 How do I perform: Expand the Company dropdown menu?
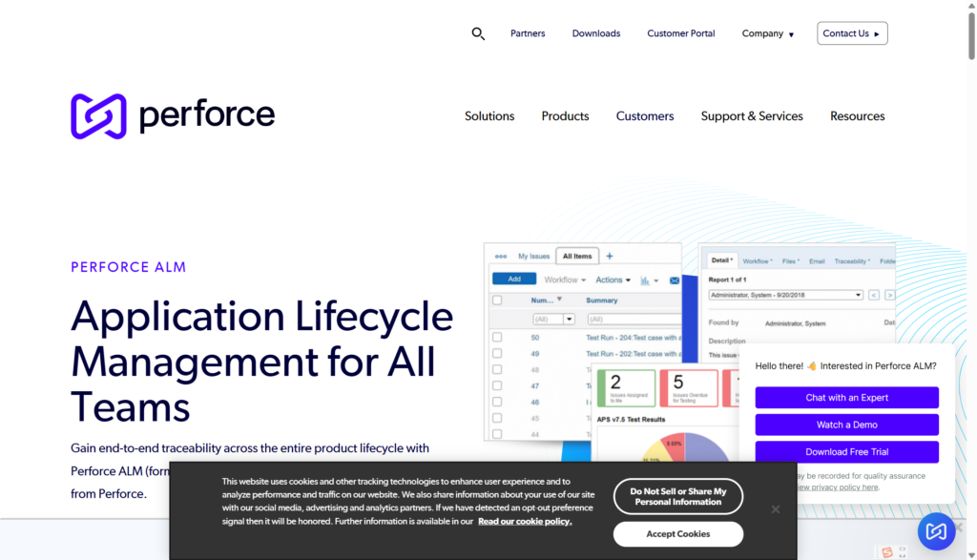click(x=768, y=33)
